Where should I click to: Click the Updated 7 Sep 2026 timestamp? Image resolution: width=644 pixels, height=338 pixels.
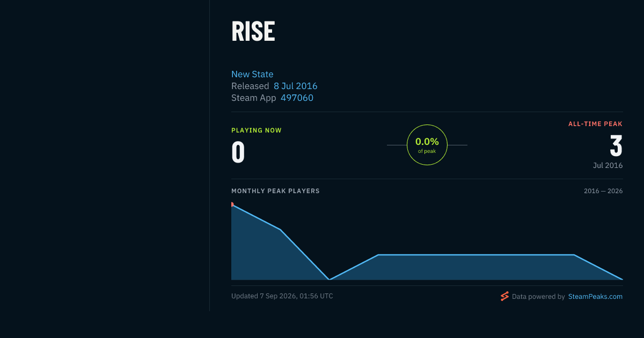[282, 296]
